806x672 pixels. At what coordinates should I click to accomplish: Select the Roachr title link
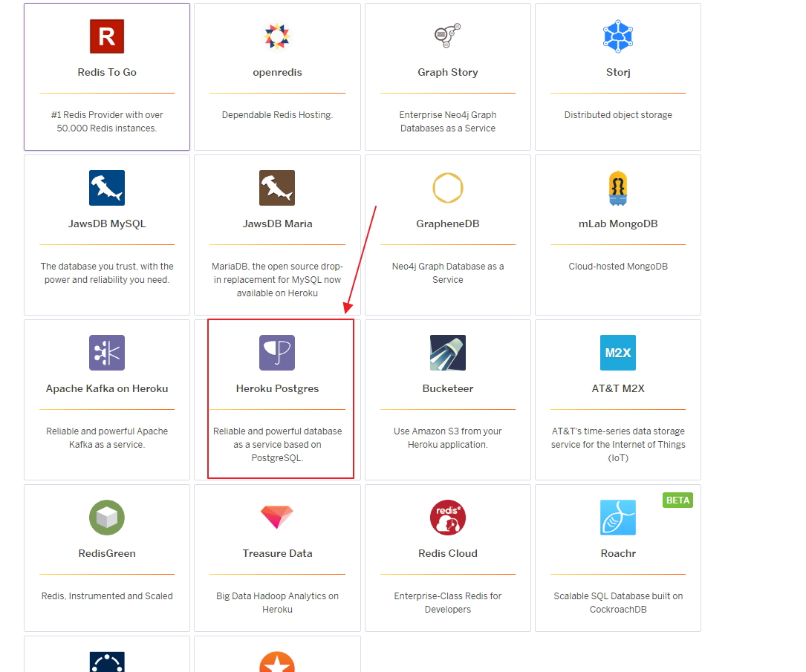click(x=618, y=554)
